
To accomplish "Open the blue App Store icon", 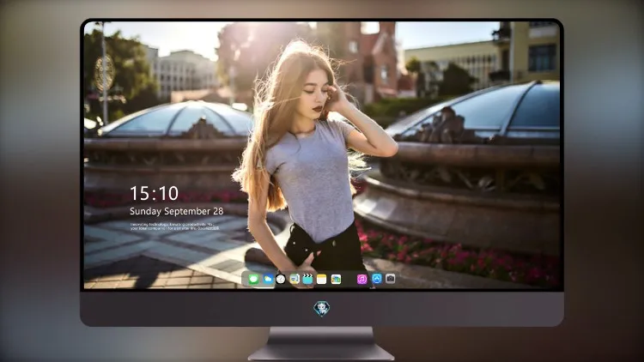I will point(377,279).
